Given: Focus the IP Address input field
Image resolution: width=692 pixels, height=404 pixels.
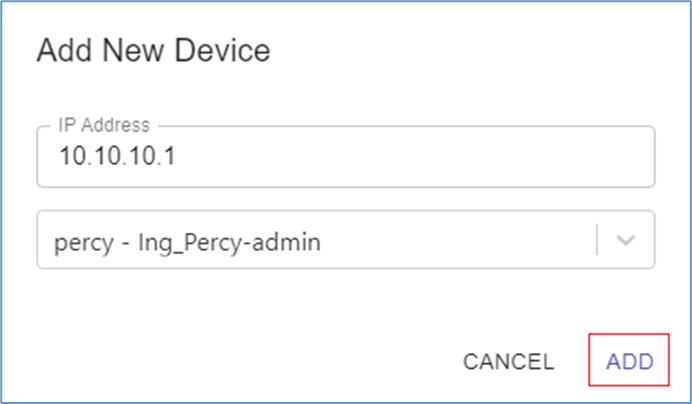Looking at the screenshot, I should click(x=345, y=159).
